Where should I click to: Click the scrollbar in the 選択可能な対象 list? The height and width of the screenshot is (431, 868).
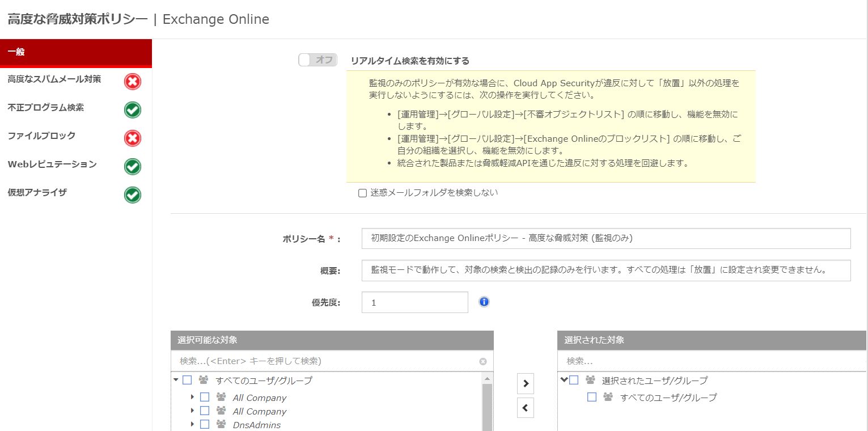488,405
